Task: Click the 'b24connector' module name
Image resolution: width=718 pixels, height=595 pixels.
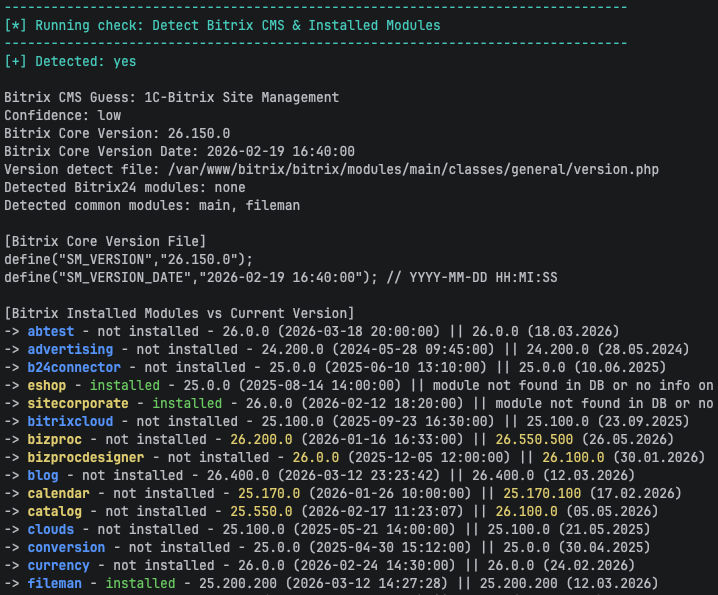Action: 74,367
